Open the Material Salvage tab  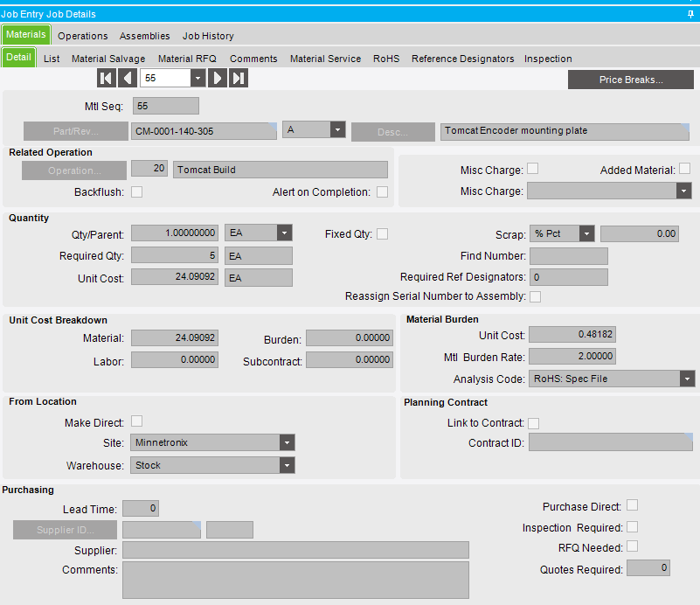click(x=108, y=59)
